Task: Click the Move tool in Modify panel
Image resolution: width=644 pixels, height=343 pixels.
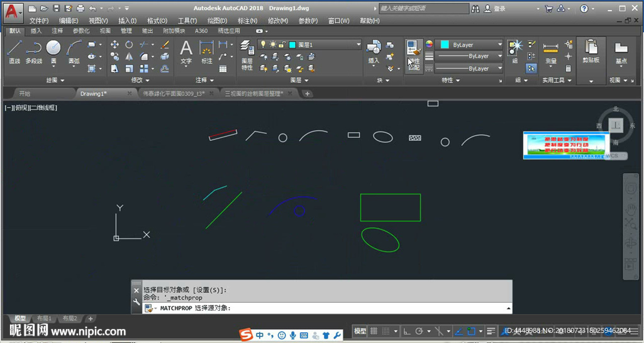Action: [x=114, y=44]
